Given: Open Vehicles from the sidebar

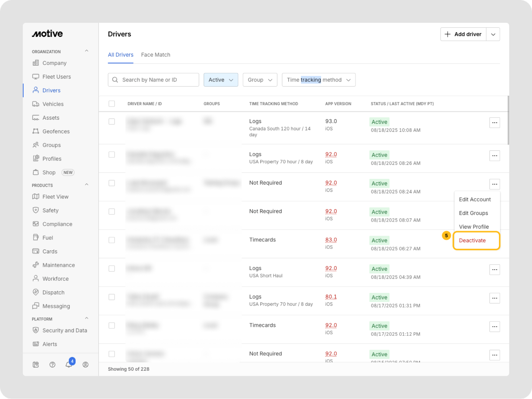Looking at the screenshot, I should click(53, 104).
